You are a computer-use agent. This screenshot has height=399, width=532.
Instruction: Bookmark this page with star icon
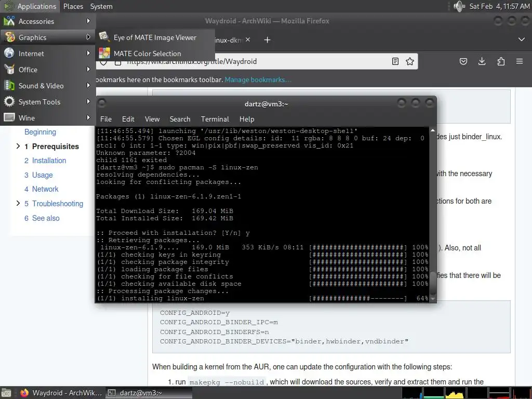coord(410,61)
